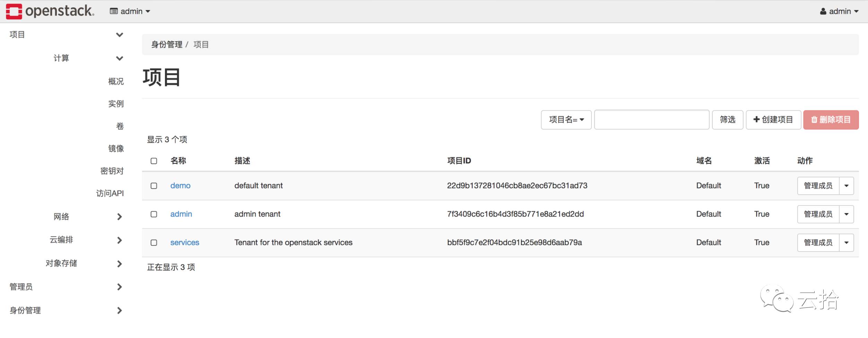Click the project list icon beside admin
868x338 pixels.
coord(114,11)
